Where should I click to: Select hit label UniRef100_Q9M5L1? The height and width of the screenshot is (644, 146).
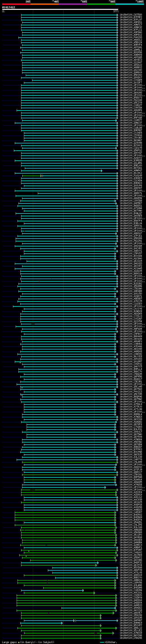tap(131, 50)
